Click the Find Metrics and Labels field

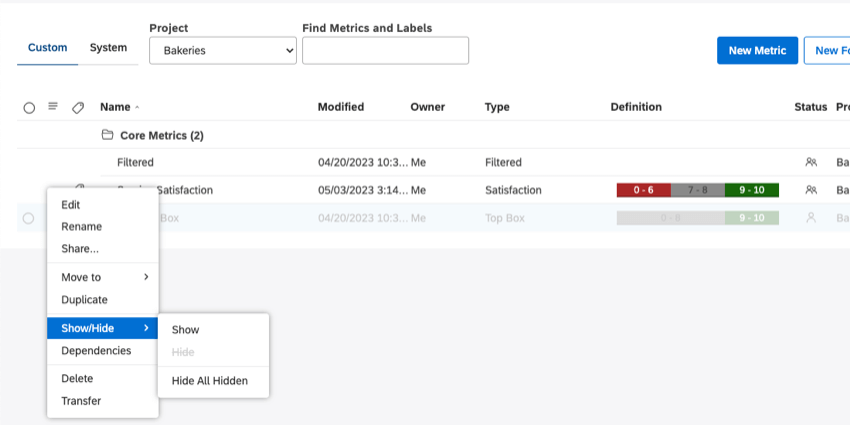385,50
